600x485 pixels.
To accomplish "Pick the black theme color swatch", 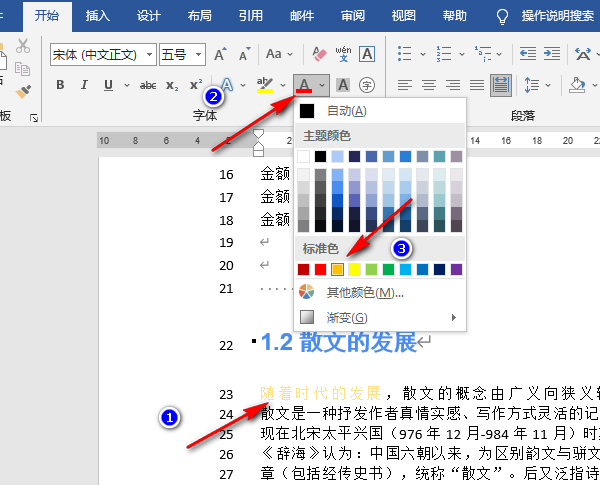I will tap(320, 156).
